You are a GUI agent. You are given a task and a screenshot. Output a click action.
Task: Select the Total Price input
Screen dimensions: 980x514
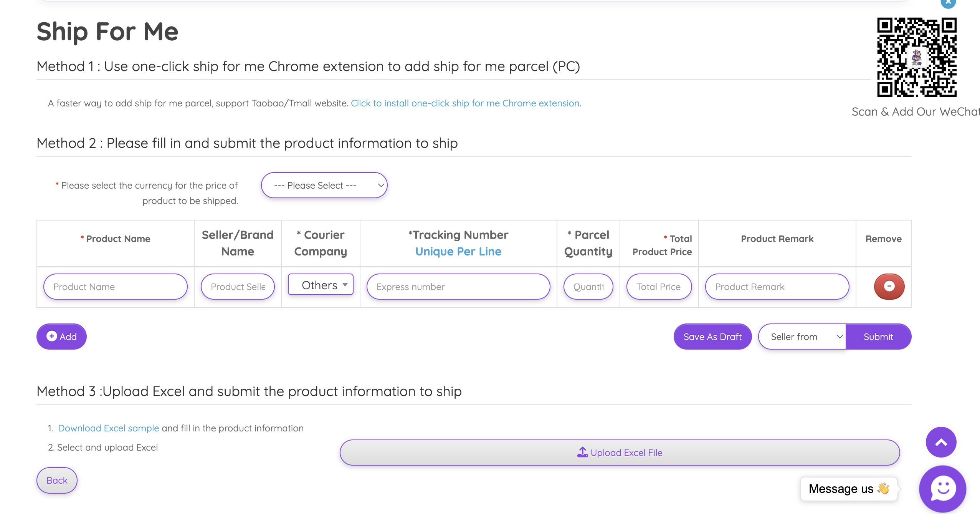tap(659, 287)
